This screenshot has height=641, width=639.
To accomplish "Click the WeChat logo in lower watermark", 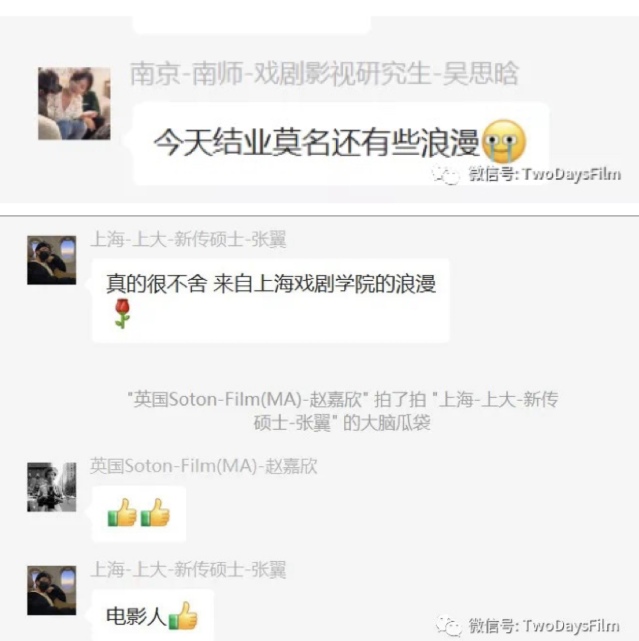I will pyautogui.click(x=448, y=626).
